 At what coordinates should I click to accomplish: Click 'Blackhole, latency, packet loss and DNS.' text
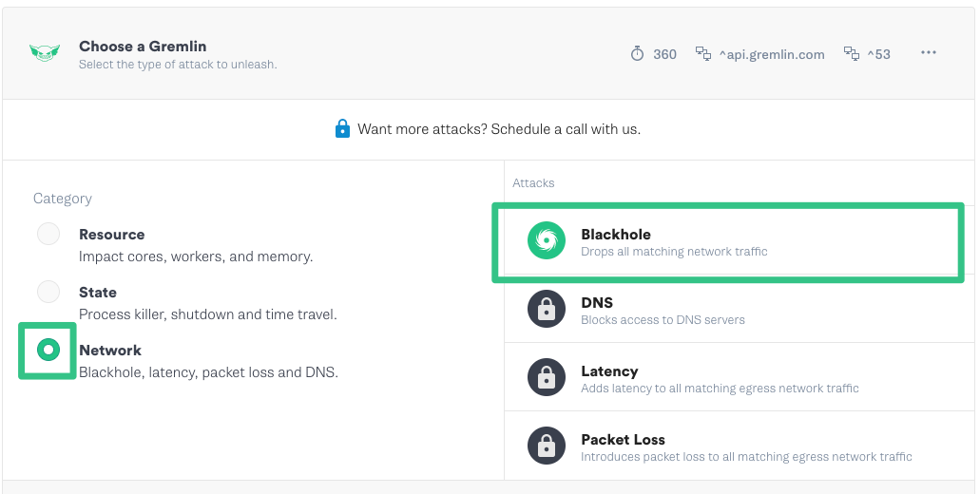point(208,372)
